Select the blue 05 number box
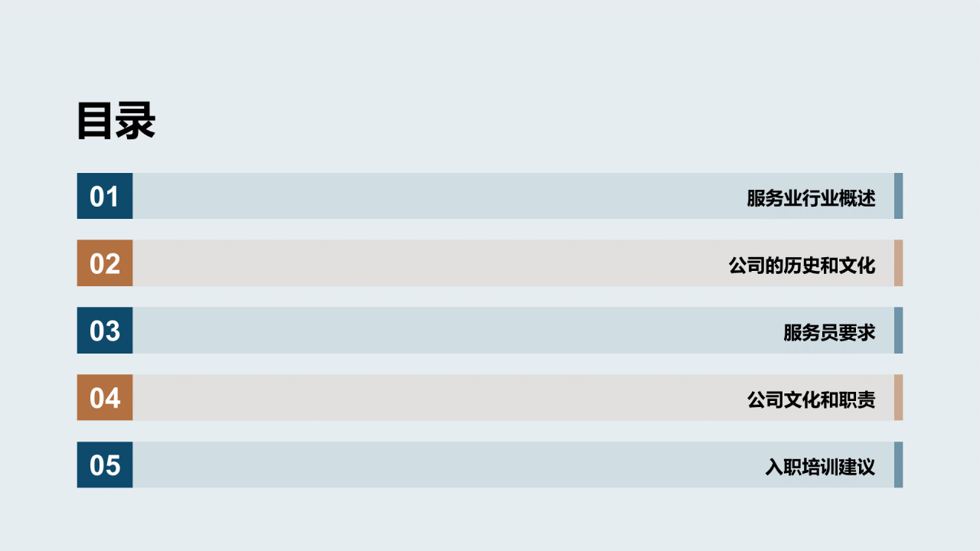Viewport: 980px width, 551px height. 105,465
